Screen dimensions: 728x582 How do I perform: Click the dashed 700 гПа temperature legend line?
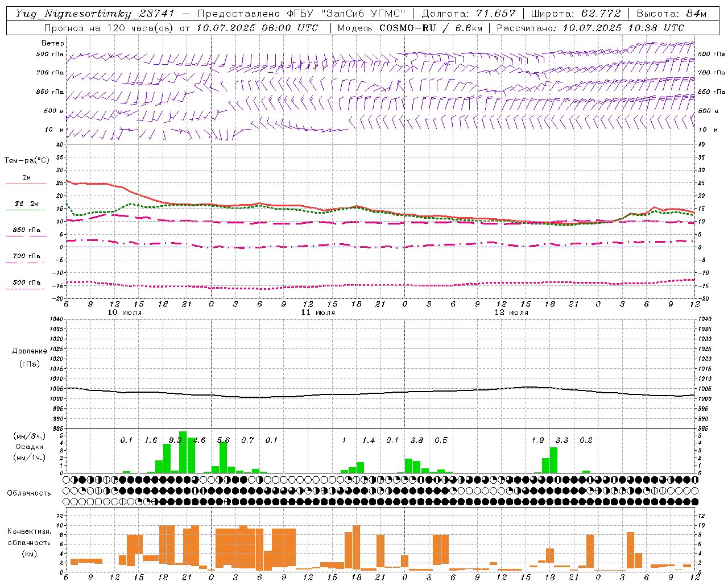(26, 263)
